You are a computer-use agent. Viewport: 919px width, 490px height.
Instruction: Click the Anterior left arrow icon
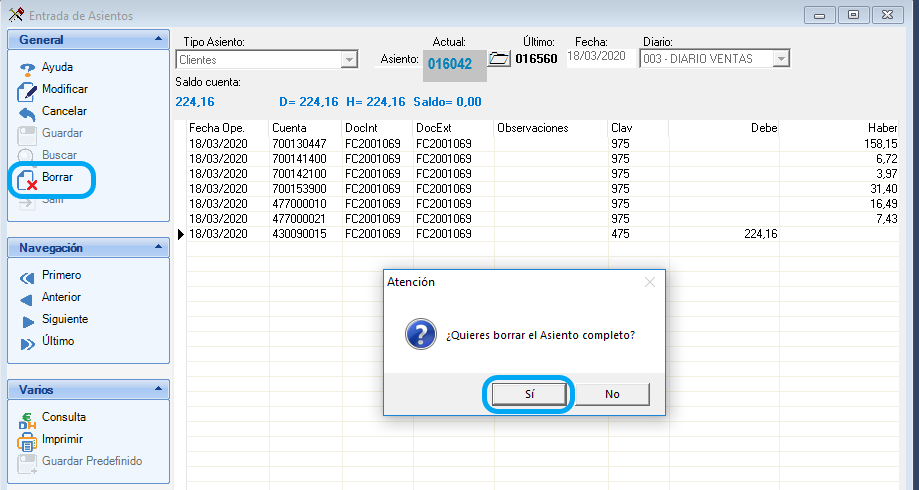pyautogui.click(x=26, y=300)
